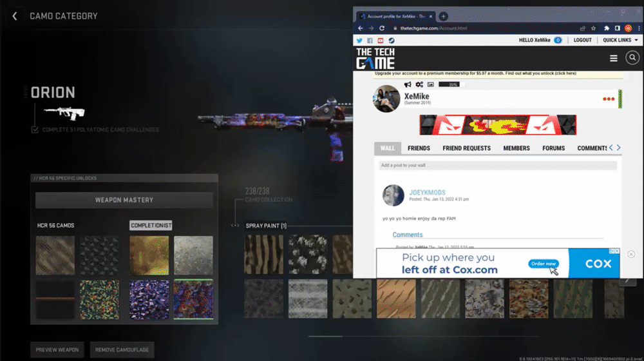Click PREVIEW WEAPON button

click(x=57, y=350)
